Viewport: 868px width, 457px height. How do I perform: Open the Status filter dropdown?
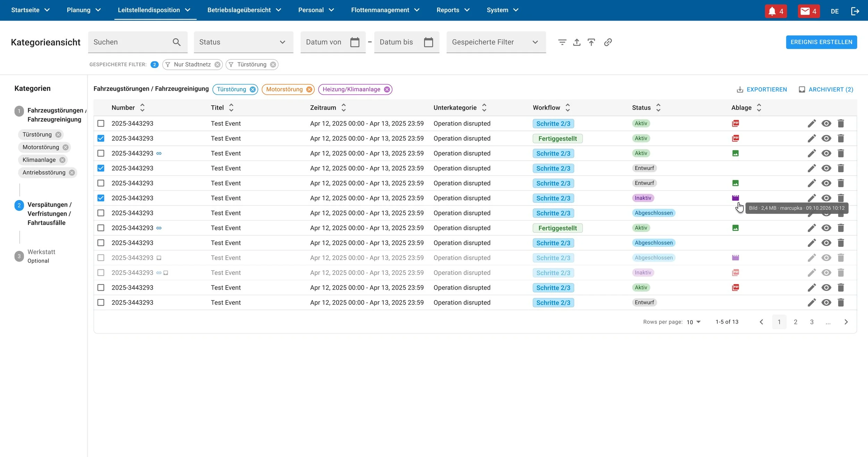point(243,42)
